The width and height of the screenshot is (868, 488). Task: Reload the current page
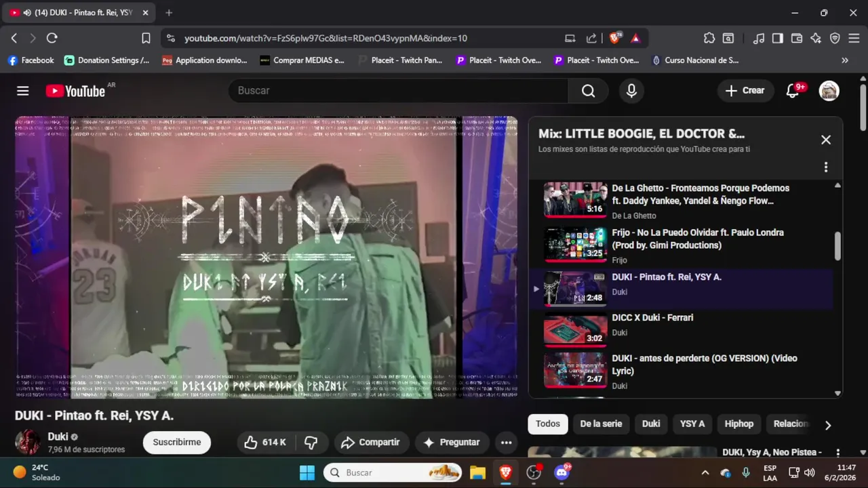pyautogui.click(x=52, y=39)
